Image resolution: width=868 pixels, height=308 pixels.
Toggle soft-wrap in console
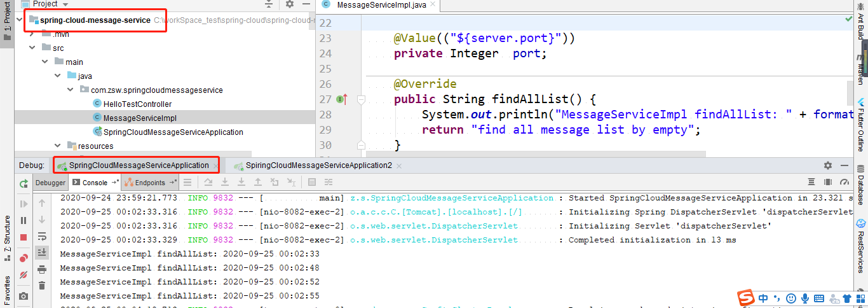[42, 236]
